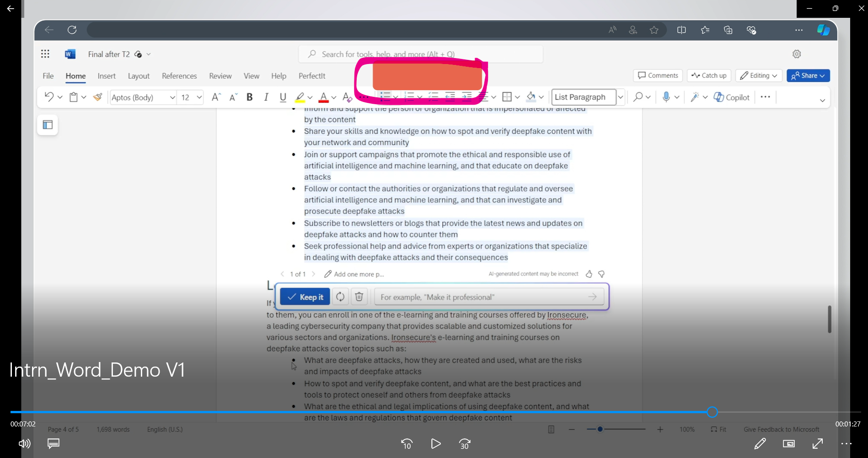Click the Keep it button
868x458 pixels.
pyautogui.click(x=305, y=297)
